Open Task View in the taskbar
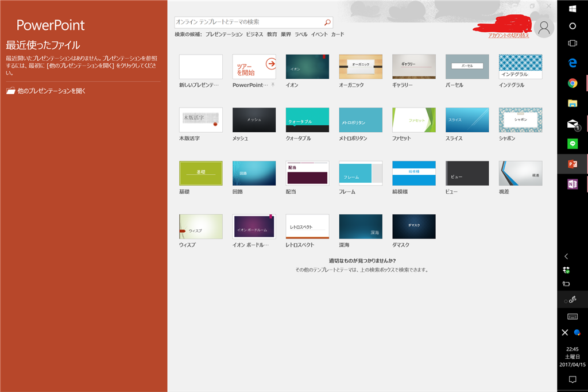Viewport: 588px width, 392px height. (572, 43)
